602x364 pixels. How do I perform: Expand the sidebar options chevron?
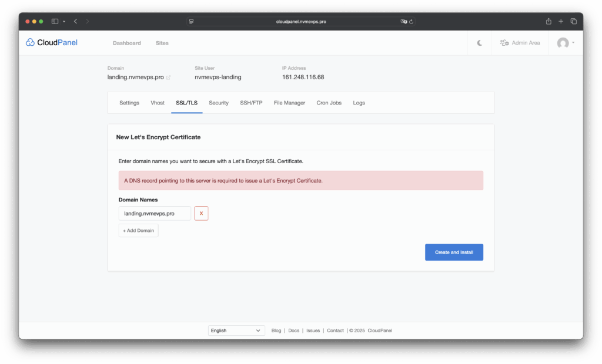click(63, 21)
